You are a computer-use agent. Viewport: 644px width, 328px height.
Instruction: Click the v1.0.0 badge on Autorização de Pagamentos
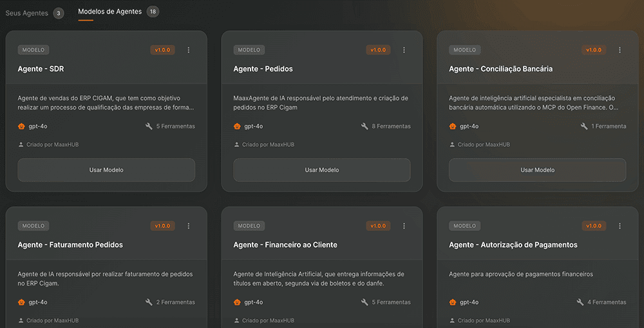point(594,226)
